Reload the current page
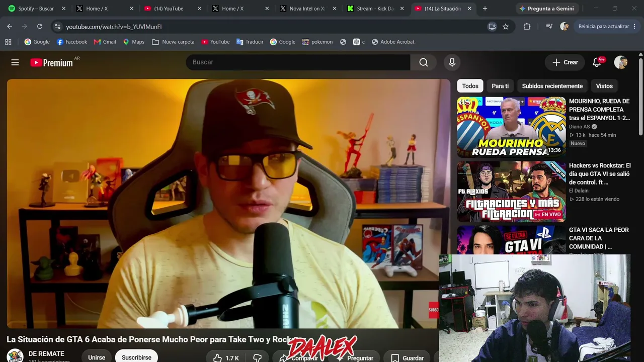The width and height of the screenshot is (644, 362). point(40,26)
